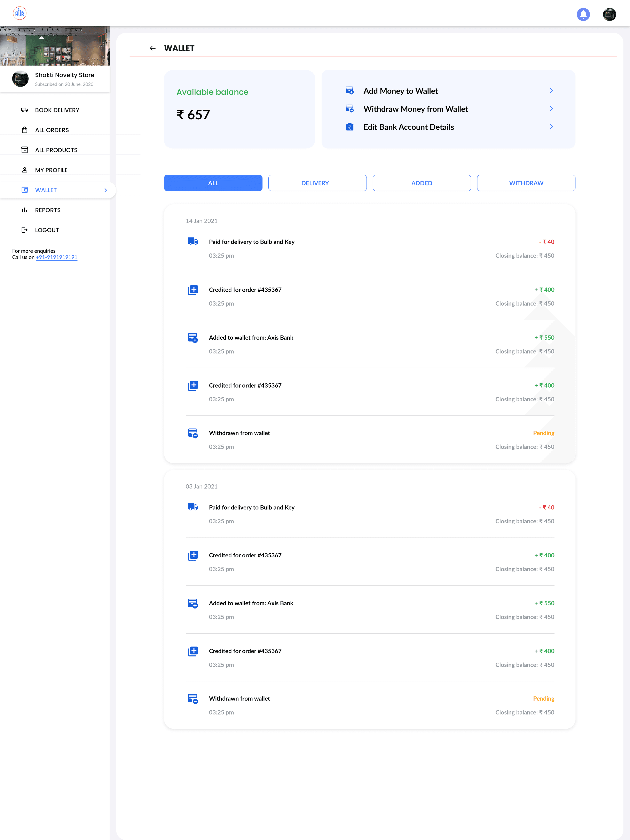
Task: Click the HUB logo in header
Action: pyautogui.click(x=20, y=13)
